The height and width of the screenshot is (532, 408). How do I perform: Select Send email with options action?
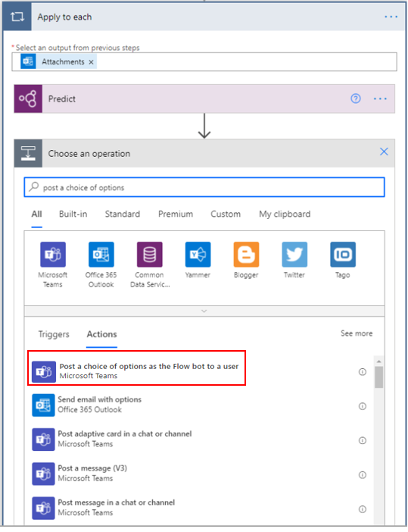click(x=99, y=405)
